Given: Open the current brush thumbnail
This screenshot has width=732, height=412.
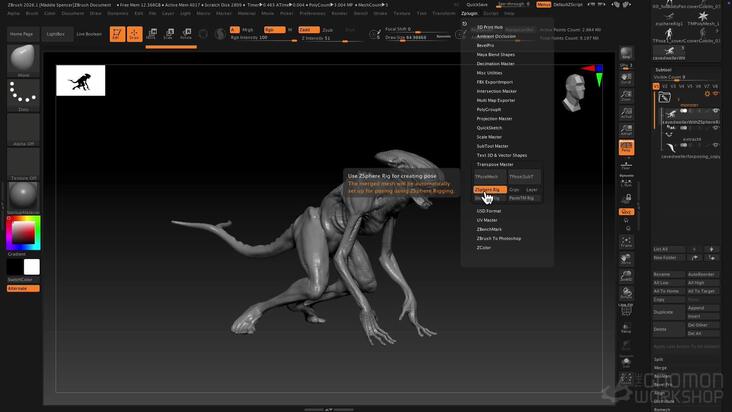Looking at the screenshot, I should 23,60.
